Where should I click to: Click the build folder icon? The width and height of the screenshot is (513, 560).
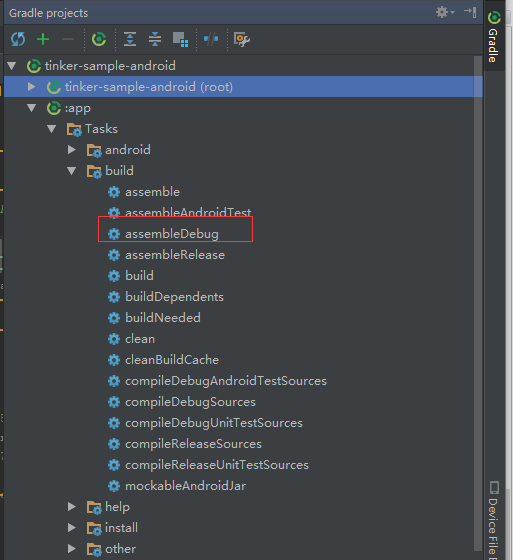pyautogui.click(x=94, y=172)
